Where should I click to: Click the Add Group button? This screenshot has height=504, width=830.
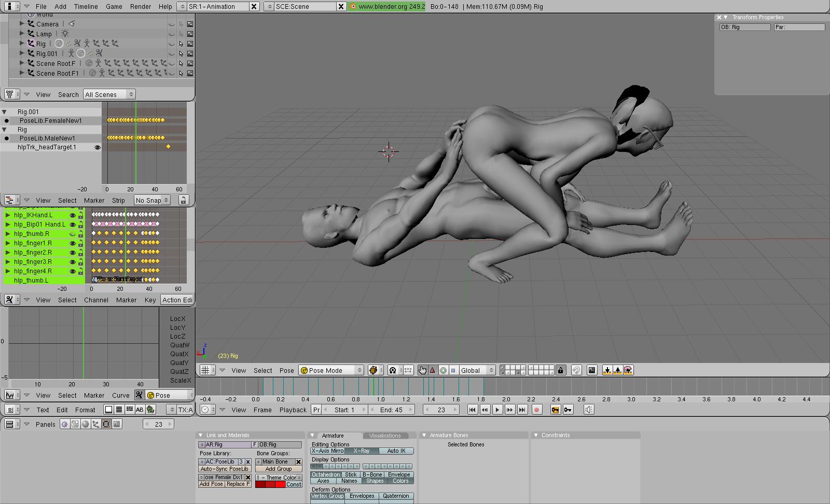(279, 469)
